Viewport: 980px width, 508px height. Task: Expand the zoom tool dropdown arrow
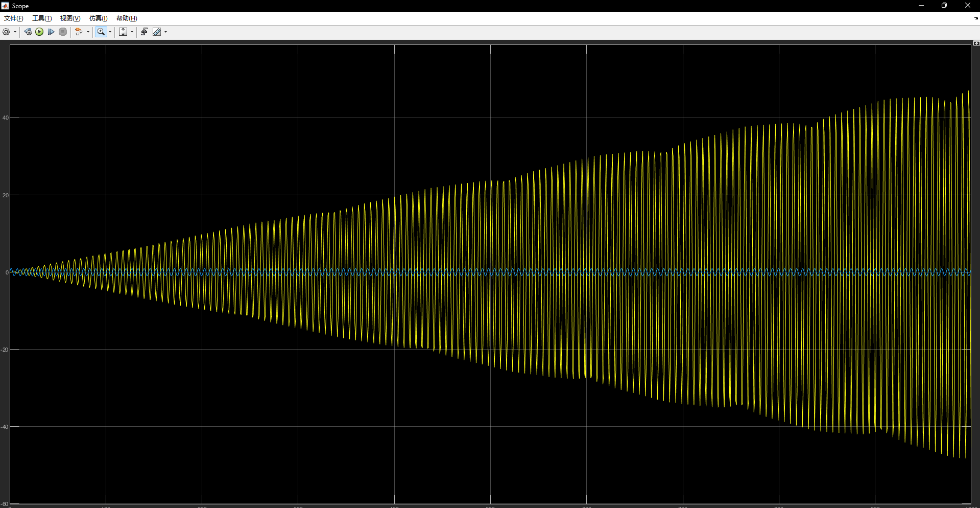click(110, 32)
